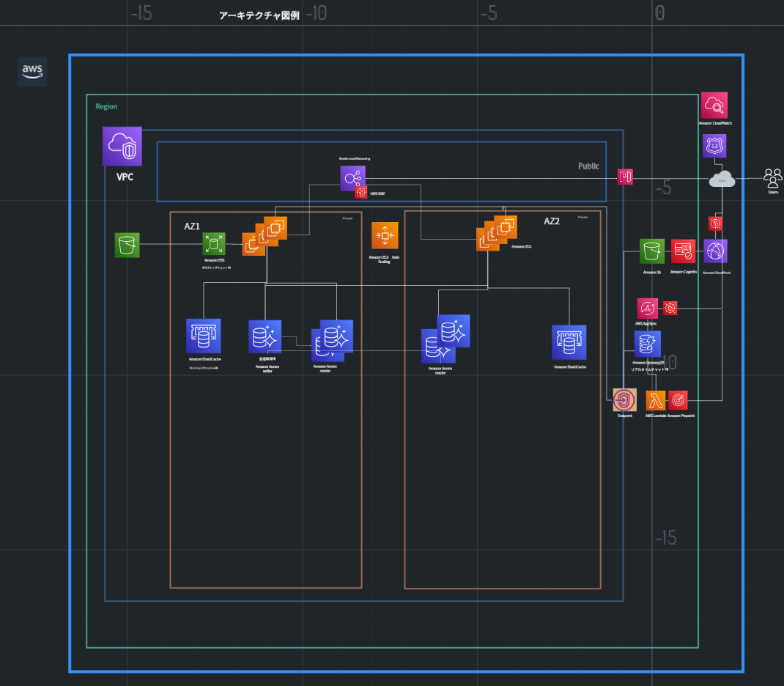Click the AWS AppSync icon
Viewport: 784px width, 686px height.
tap(648, 309)
